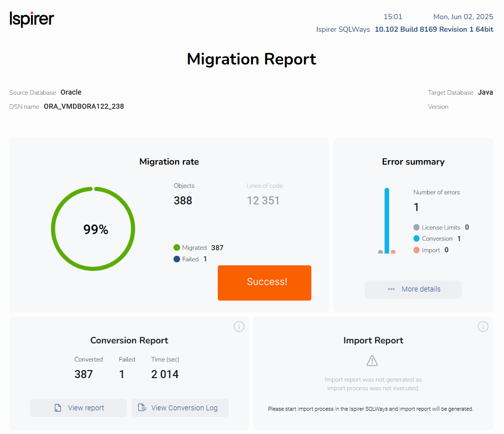Viewport: 504px width, 434px height.
Task: Open the Conversion Report info icon
Action: point(239,326)
